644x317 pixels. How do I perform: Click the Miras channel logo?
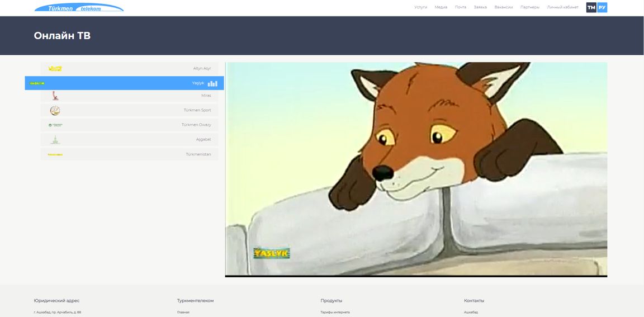(x=55, y=96)
